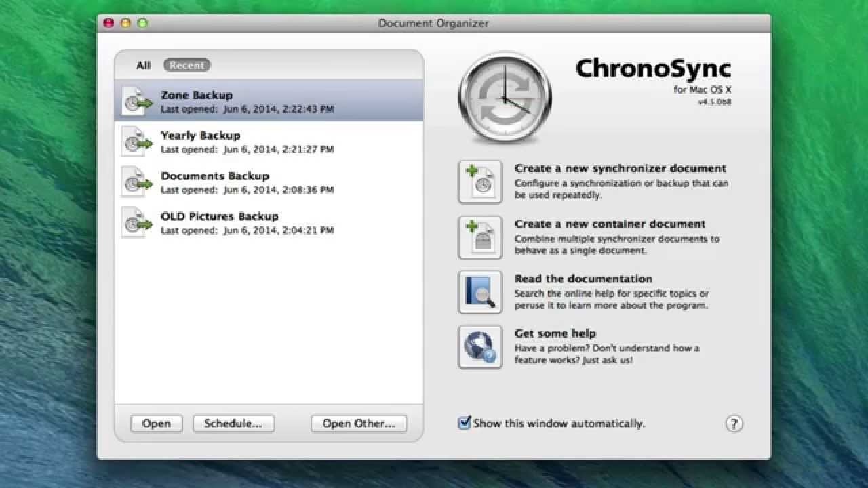This screenshot has width=868, height=488.
Task: Click 'Read the documentation' heading
Action: (583, 279)
